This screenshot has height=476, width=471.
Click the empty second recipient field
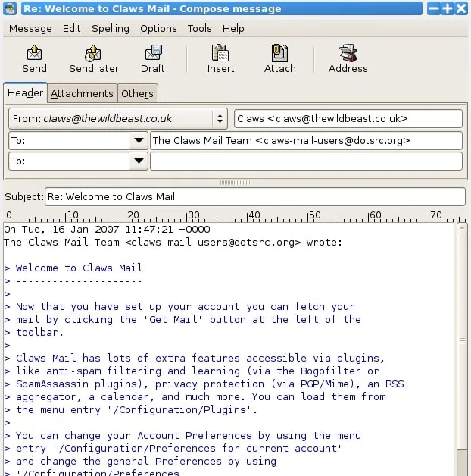point(307,161)
